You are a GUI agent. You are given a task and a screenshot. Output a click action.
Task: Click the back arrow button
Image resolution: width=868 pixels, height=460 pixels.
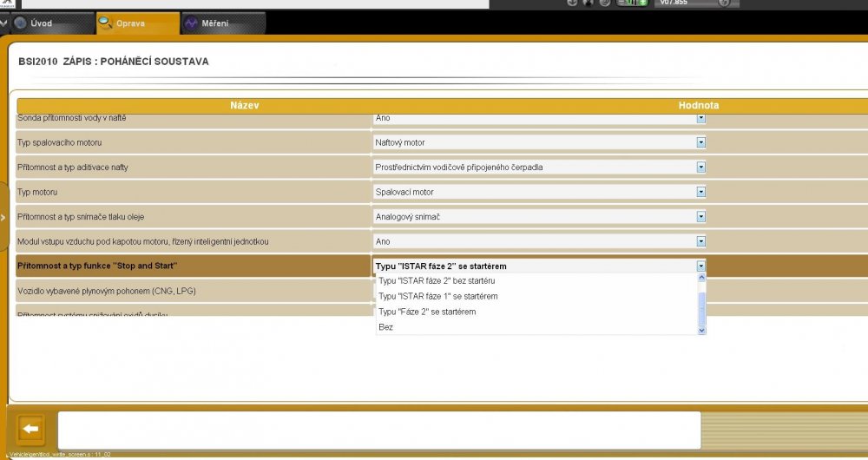point(30,429)
